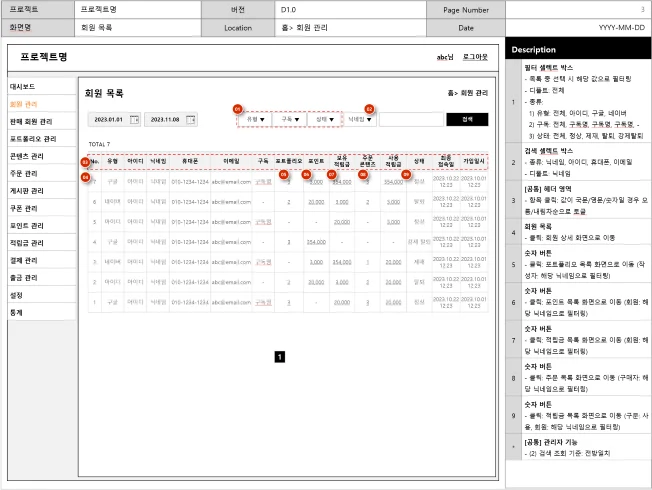
Task: Click order contents count 1 in row No. 3
Action: 368,262
